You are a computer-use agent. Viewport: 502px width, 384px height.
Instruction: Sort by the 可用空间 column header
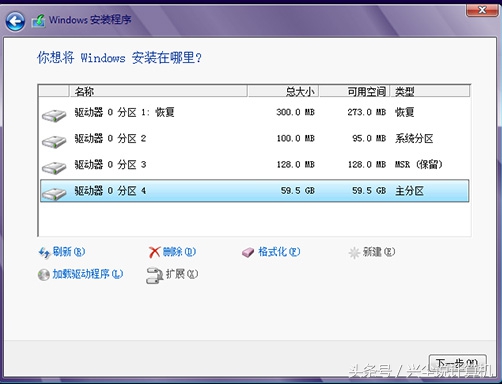pyautogui.click(x=355, y=91)
